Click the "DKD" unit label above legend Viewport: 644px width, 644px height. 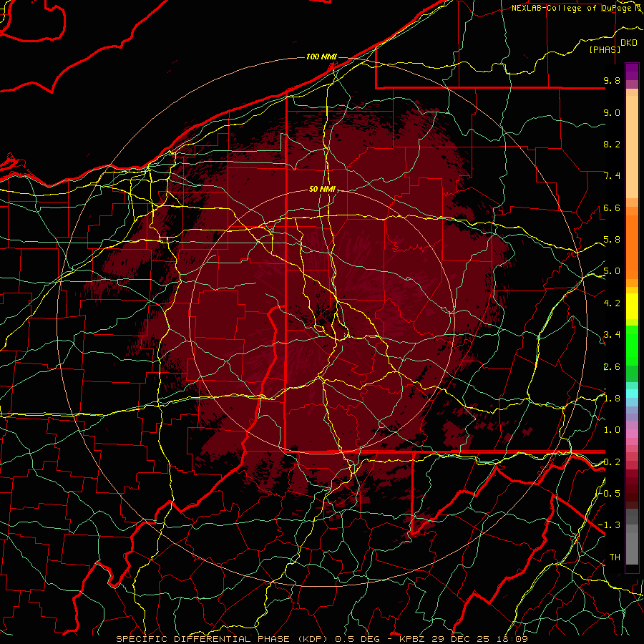coord(629,43)
